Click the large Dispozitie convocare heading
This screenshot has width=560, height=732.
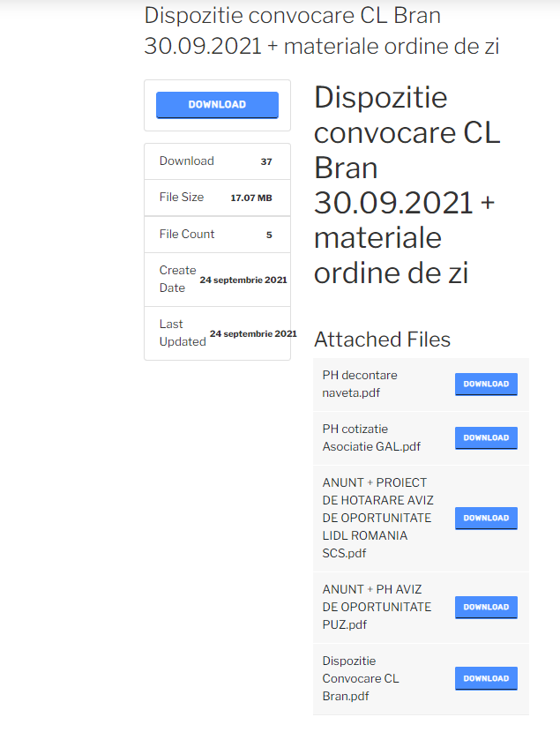pos(407,185)
